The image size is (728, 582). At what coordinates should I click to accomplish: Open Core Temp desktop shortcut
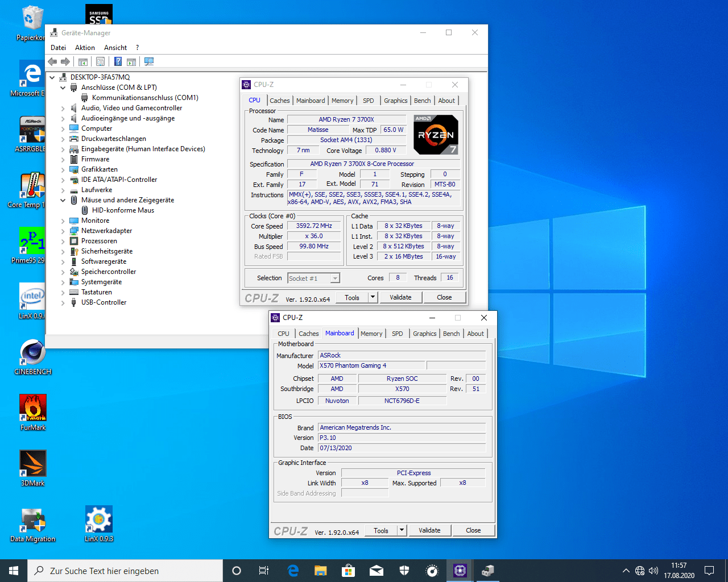[x=32, y=190]
